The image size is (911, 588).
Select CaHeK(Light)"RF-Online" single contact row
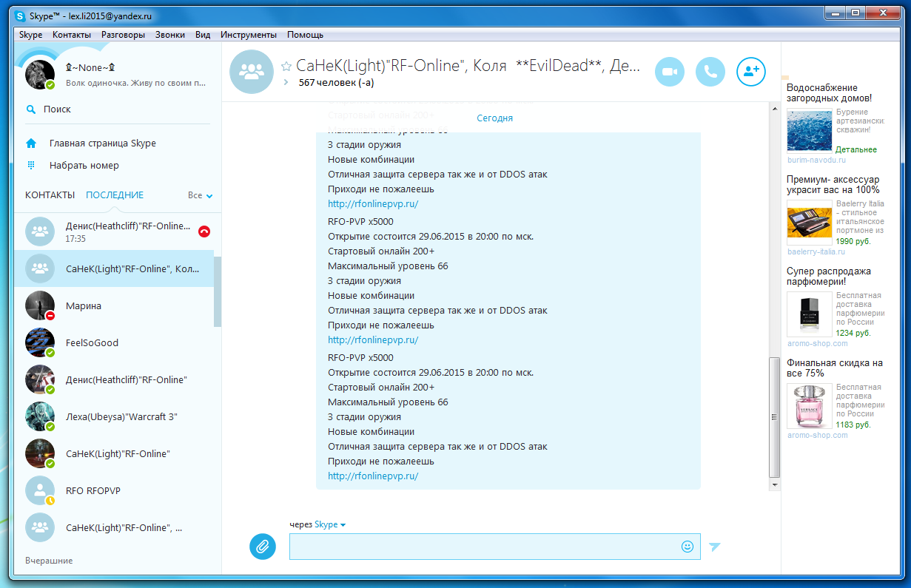114,453
